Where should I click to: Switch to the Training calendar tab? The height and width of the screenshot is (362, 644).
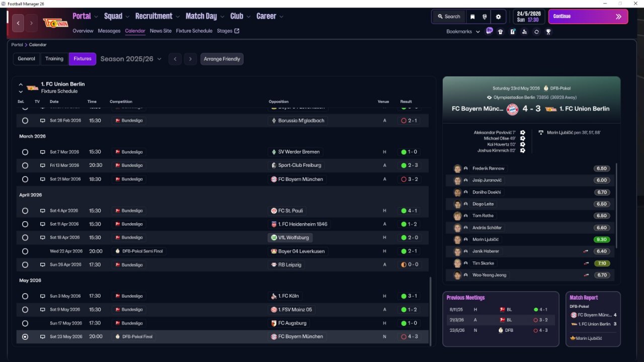tap(54, 59)
